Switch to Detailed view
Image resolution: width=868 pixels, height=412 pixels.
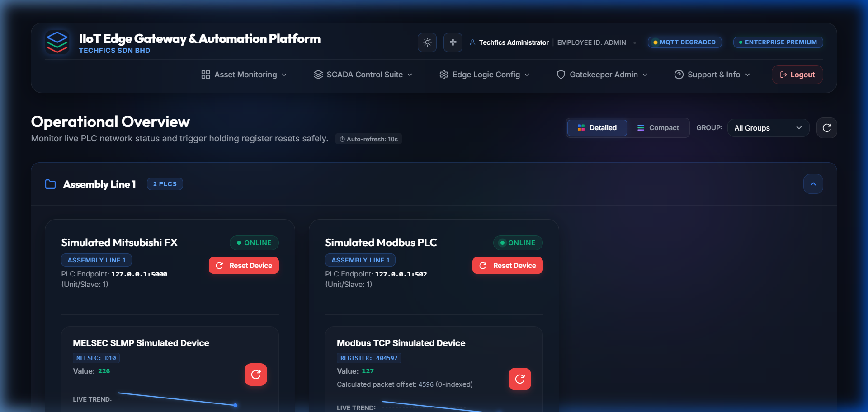597,128
